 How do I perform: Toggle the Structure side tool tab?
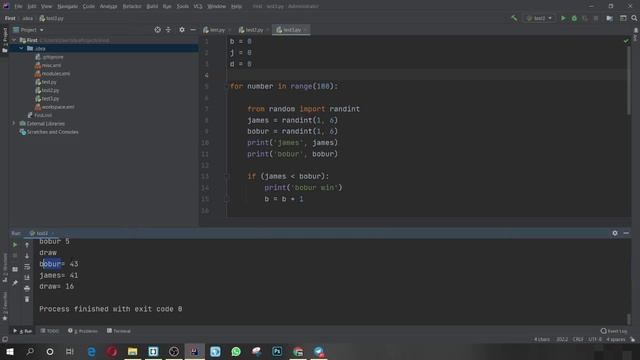(x=5, y=268)
